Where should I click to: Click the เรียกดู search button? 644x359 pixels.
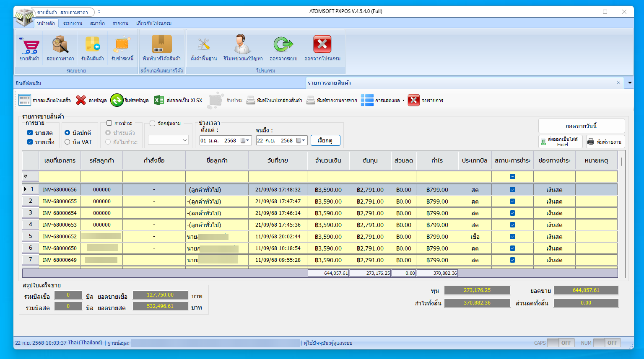(325, 140)
